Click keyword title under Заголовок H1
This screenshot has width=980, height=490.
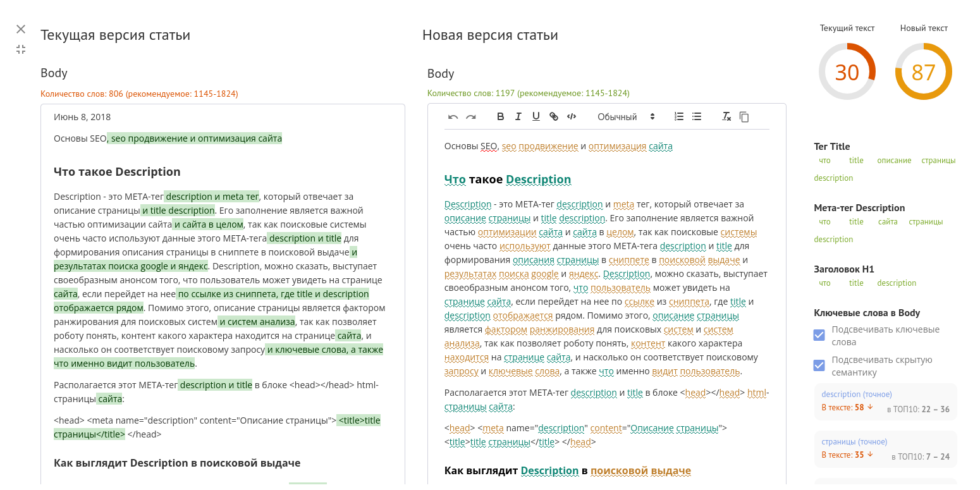click(856, 283)
